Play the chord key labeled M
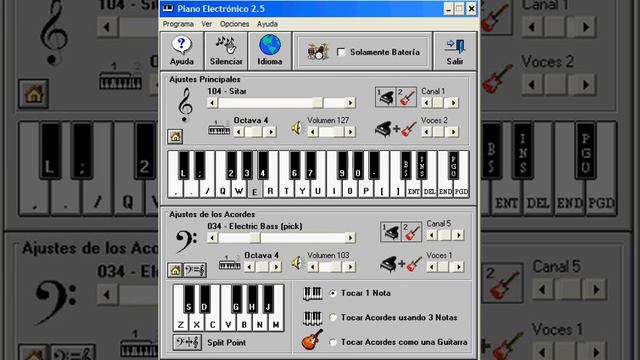Screen dimensions: 640x360 (x=276, y=324)
